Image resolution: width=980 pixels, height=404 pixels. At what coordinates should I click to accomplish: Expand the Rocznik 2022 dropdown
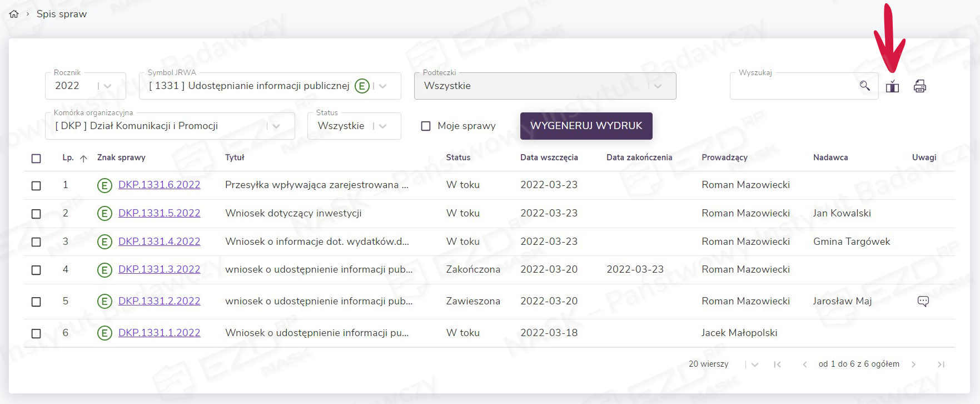(108, 86)
